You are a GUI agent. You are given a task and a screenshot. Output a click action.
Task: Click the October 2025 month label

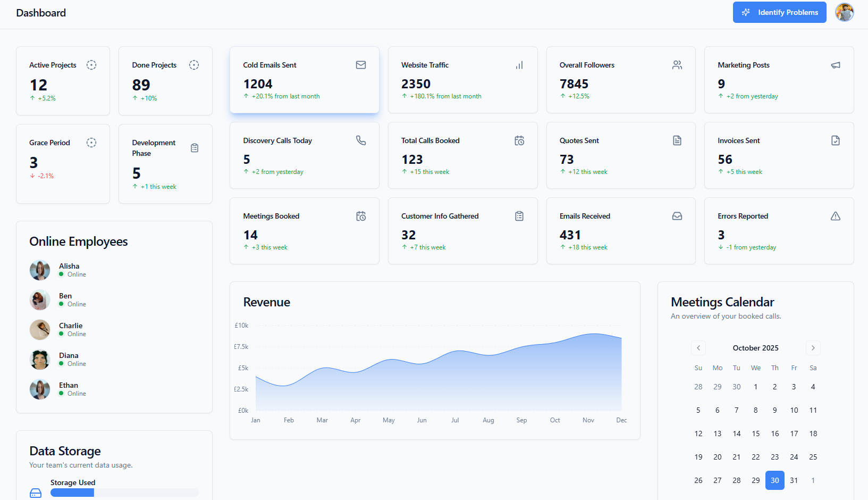tap(755, 348)
